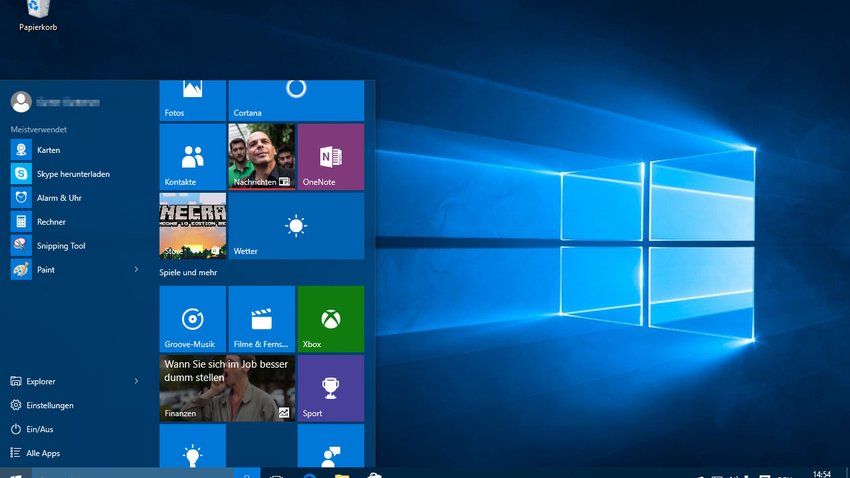Open Paint from the start menu

(x=68, y=269)
